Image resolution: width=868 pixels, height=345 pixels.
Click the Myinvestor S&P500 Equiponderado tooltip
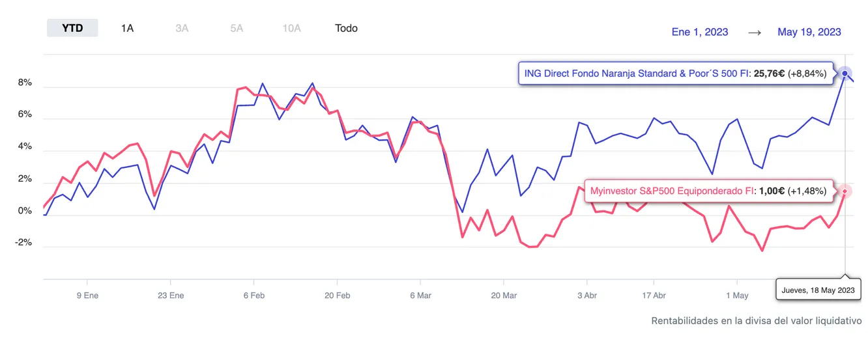(x=708, y=191)
